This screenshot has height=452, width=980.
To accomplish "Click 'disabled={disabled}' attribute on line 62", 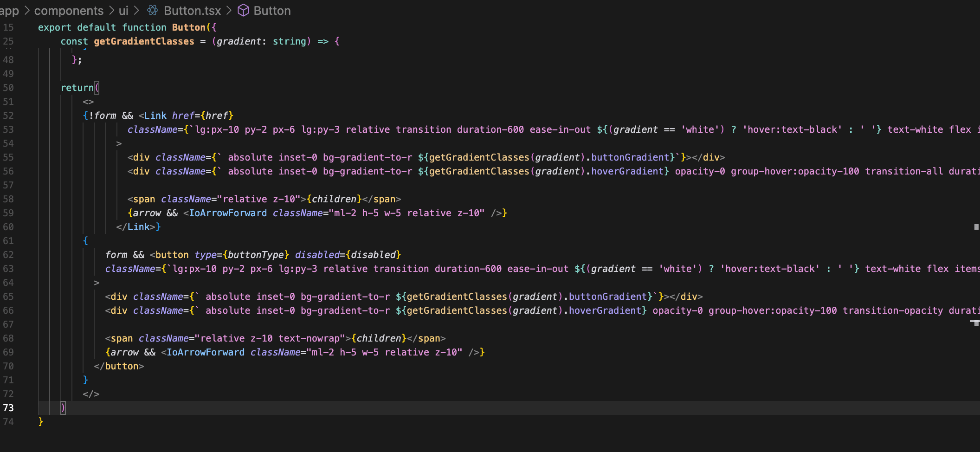I will coord(348,255).
